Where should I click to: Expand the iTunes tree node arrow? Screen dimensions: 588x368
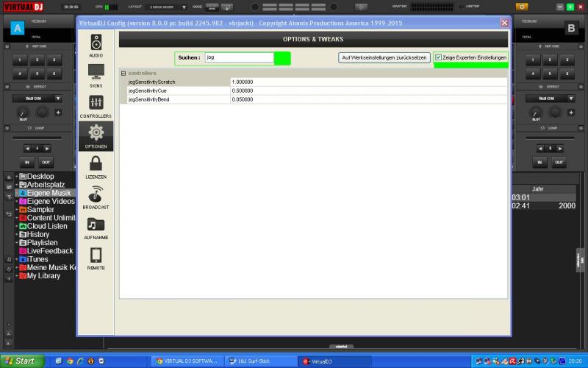16,259
